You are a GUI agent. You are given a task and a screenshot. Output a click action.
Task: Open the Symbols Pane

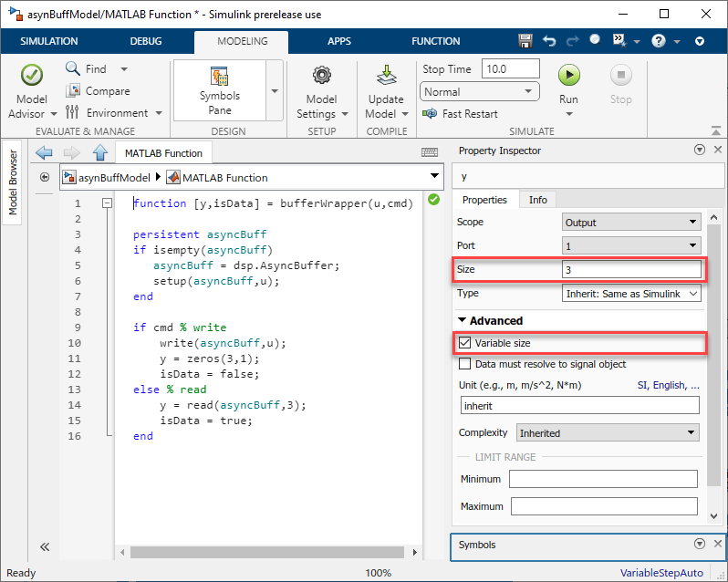220,89
